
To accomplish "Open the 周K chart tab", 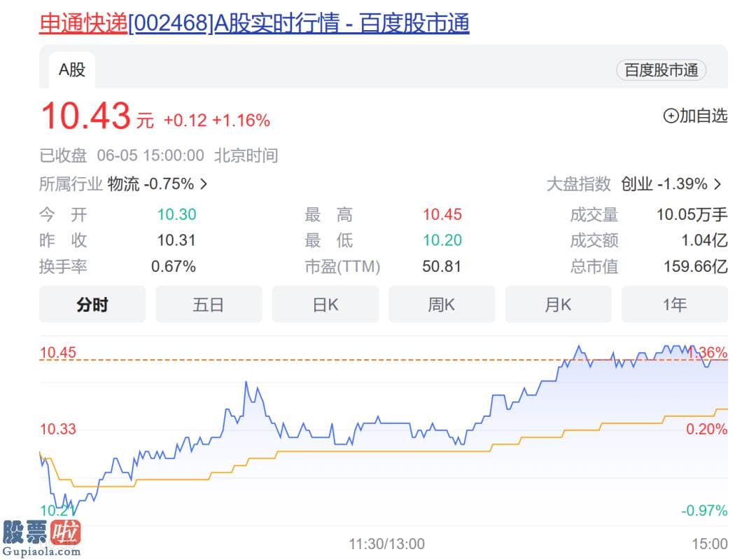I will [442, 304].
